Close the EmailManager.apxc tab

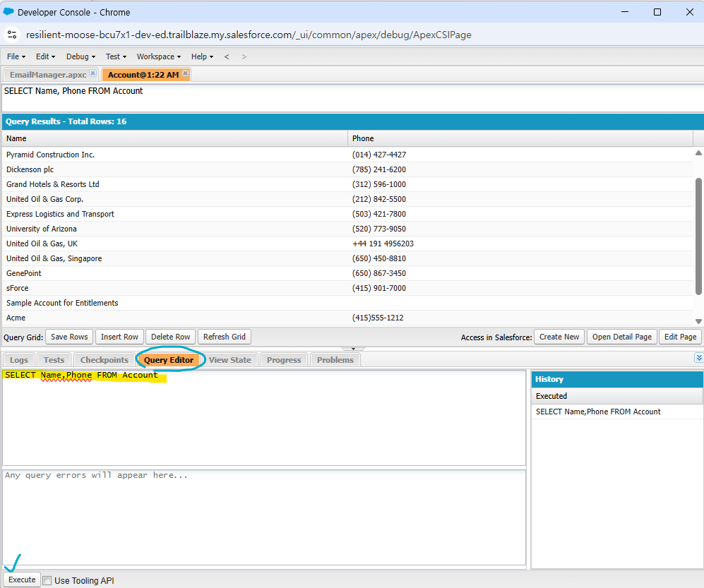(x=93, y=74)
